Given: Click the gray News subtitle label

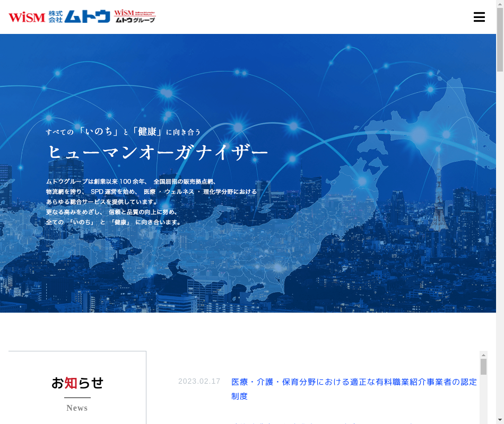Looking at the screenshot, I should [x=77, y=408].
